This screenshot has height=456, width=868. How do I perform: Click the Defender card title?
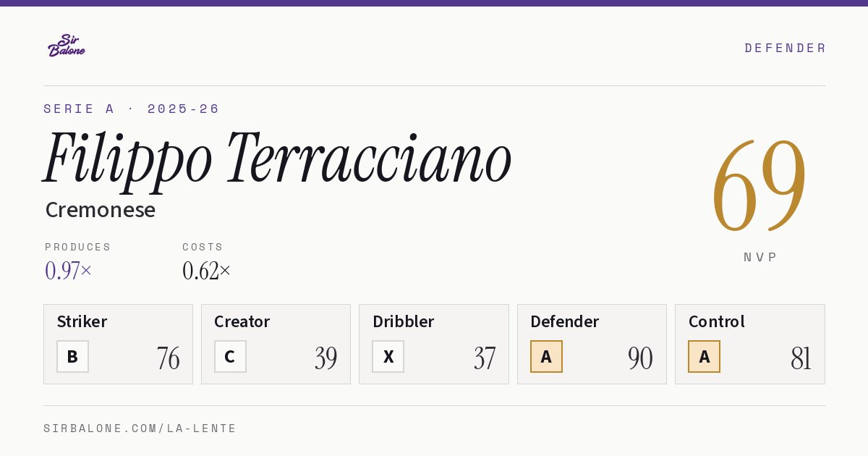coord(565,321)
